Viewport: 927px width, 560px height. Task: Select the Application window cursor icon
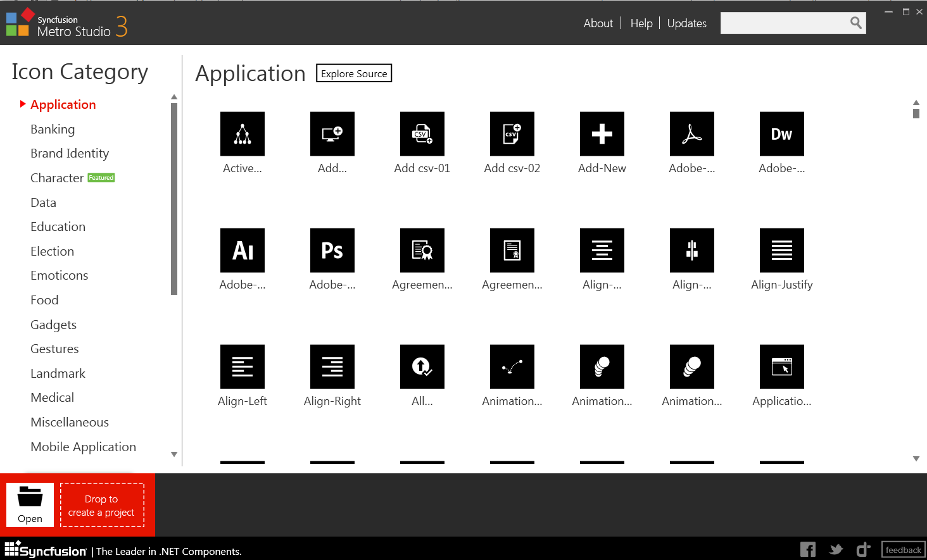click(x=782, y=367)
